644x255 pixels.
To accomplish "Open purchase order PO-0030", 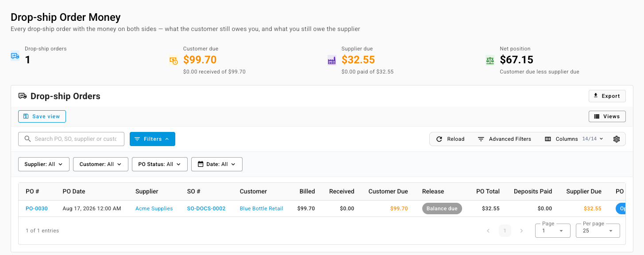I will [x=37, y=209].
